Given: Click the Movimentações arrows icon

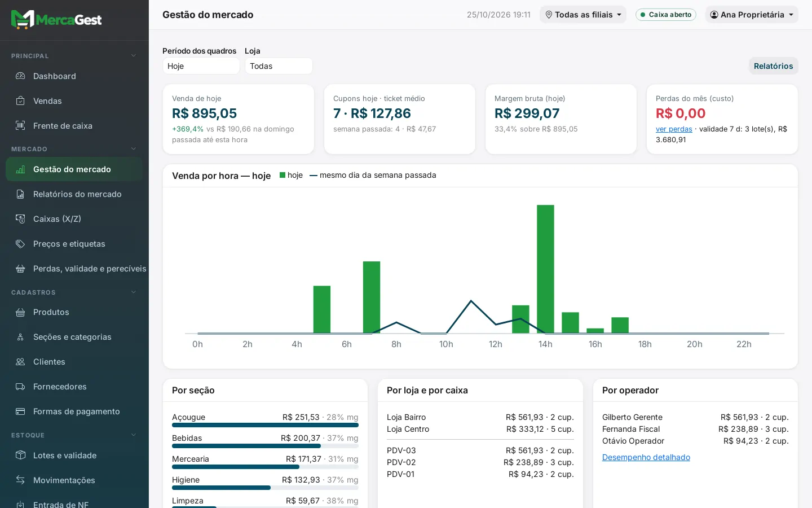Looking at the screenshot, I should [x=20, y=480].
